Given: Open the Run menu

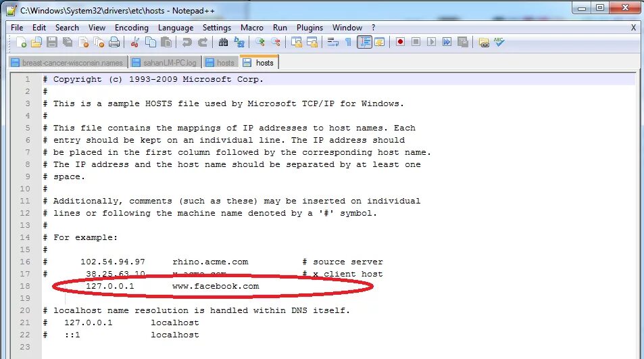Looking at the screenshot, I should (280, 28).
